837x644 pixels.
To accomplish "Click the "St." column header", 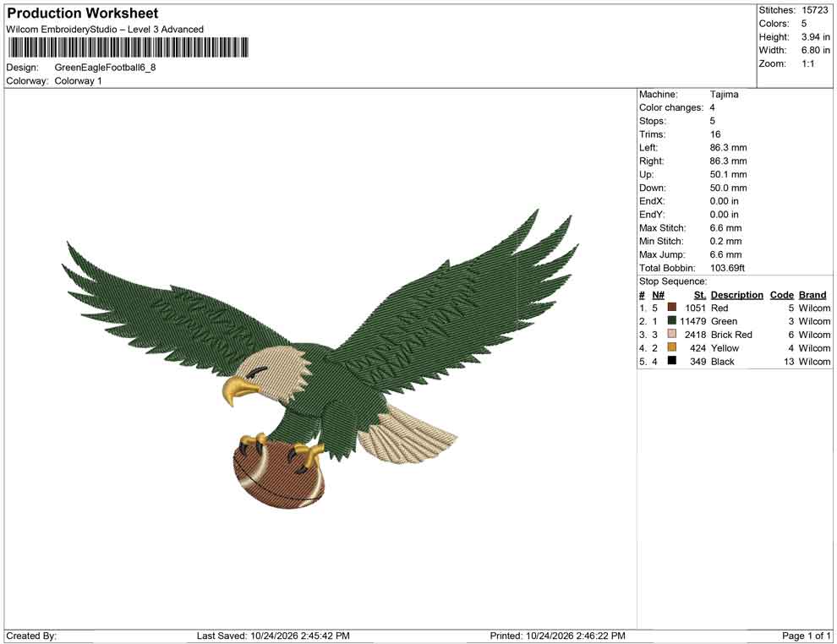I will tap(700, 294).
